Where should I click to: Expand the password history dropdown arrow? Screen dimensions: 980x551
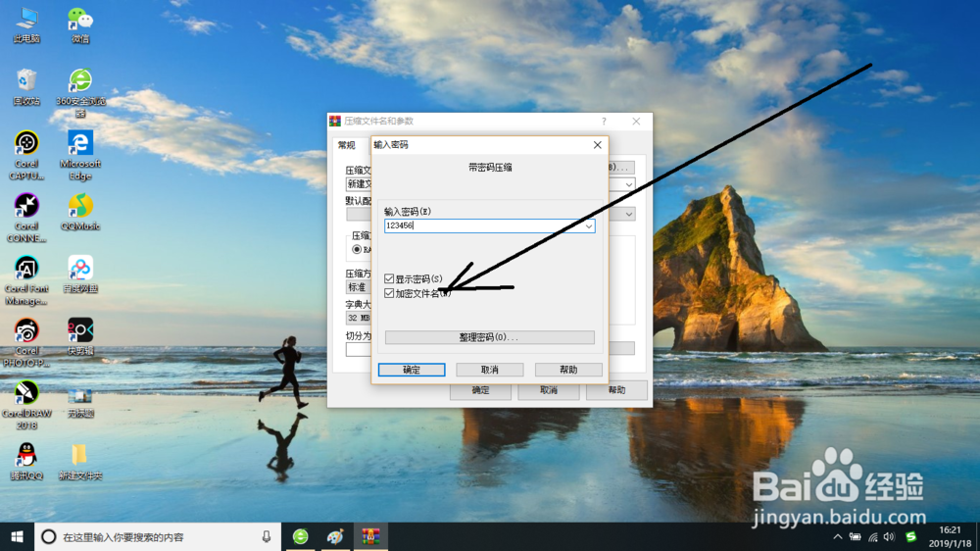coord(588,225)
